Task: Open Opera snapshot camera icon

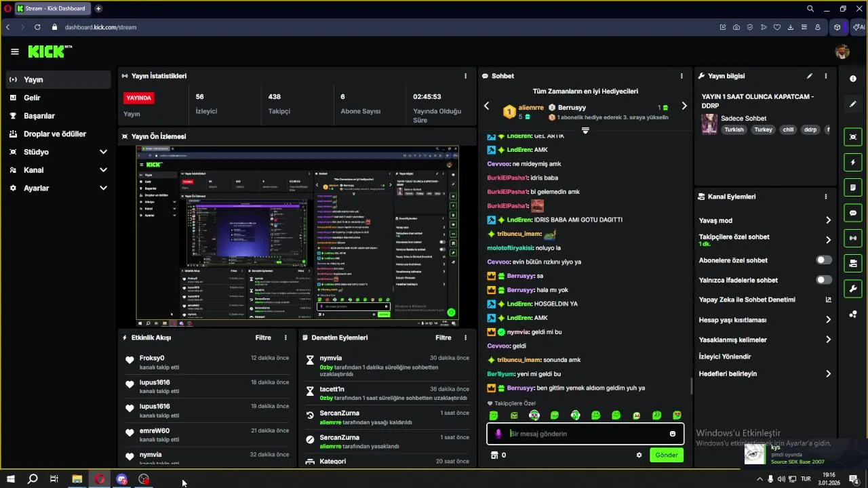Action: point(736,27)
